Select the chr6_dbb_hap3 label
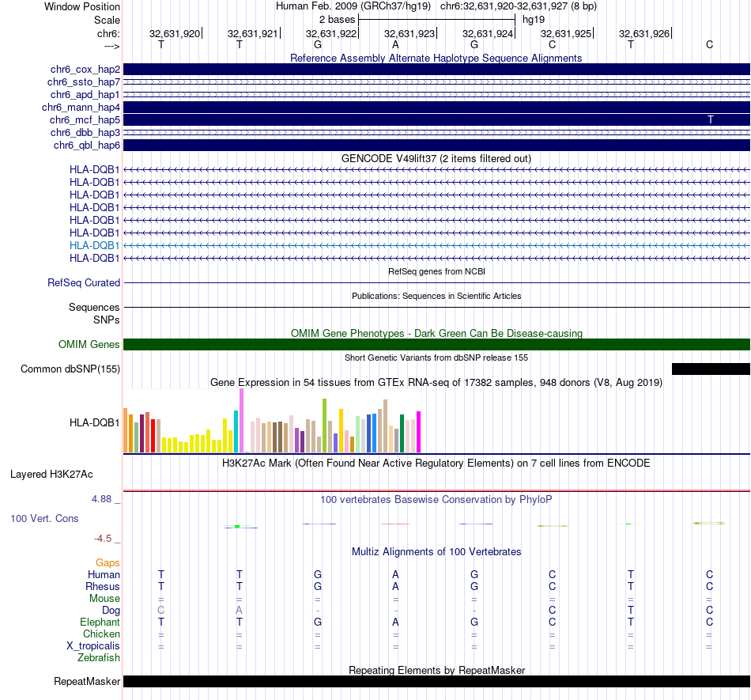Screen dimensions: 751x700 (85, 132)
